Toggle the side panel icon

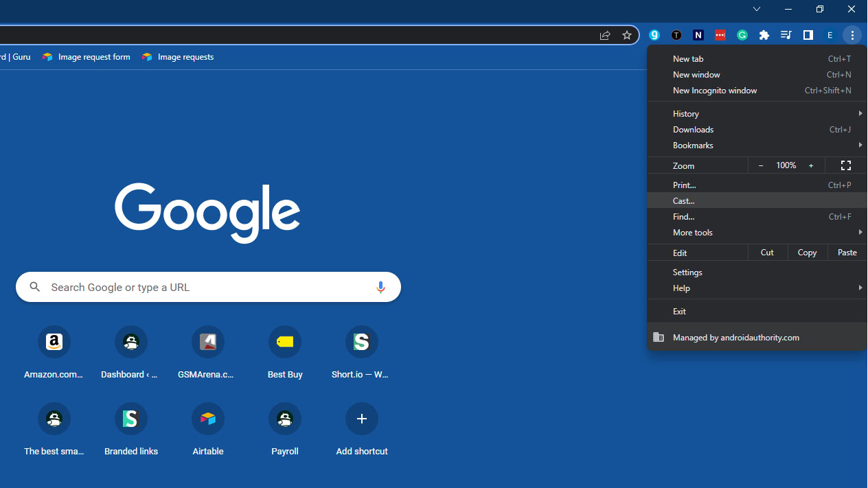[x=808, y=35]
